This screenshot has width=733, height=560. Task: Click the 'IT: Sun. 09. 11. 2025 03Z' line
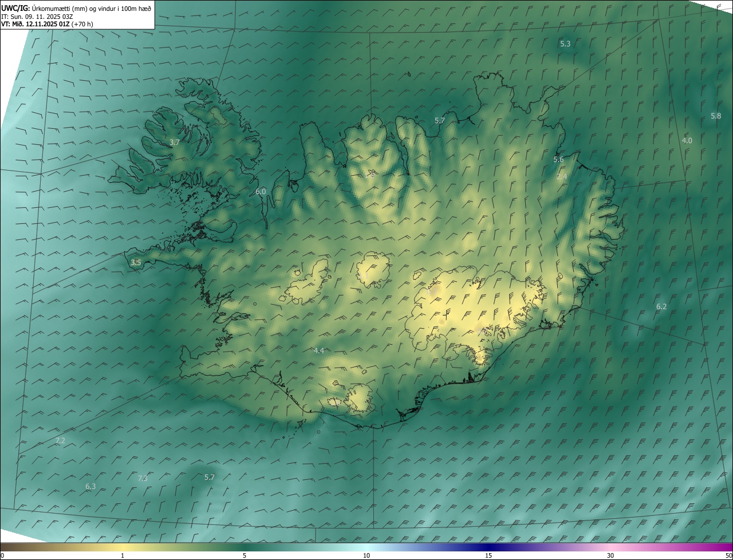[37, 17]
